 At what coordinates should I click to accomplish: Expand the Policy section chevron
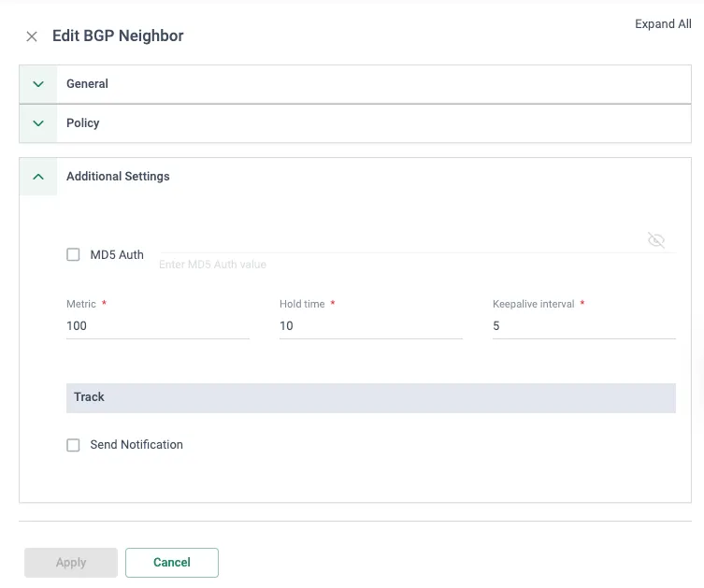[x=38, y=123]
